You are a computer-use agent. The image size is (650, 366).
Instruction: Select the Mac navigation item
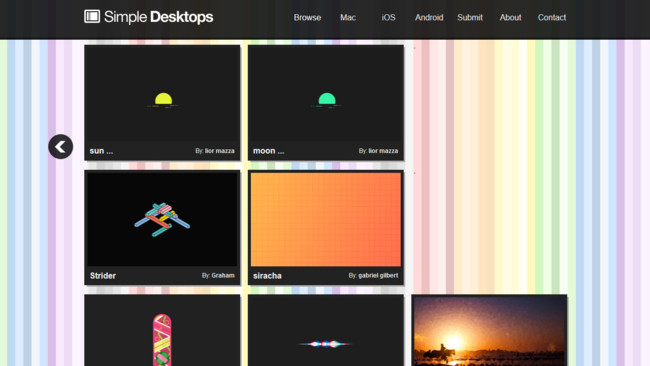[x=348, y=17]
